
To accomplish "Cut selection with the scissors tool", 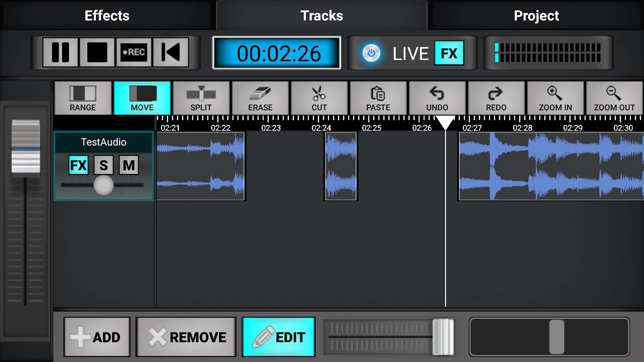I will (319, 98).
